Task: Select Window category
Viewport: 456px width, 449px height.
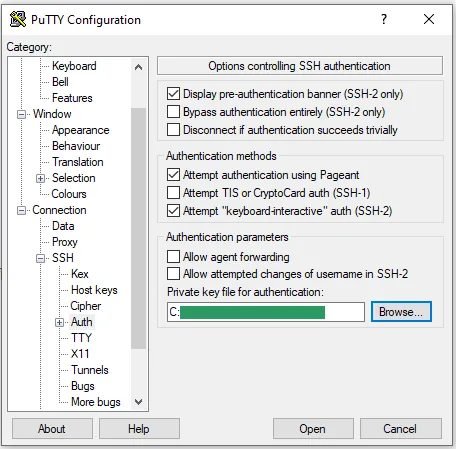Action: [x=52, y=114]
